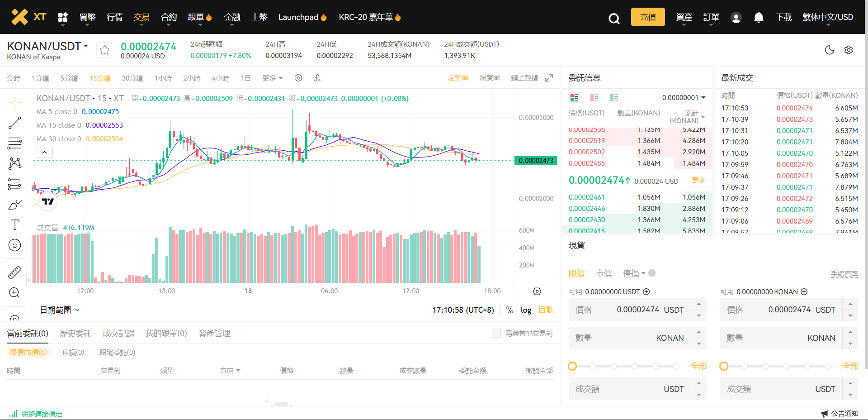Screen dimensions: 868x420
Task: Select the text annotation tool
Action: click(15, 225)
